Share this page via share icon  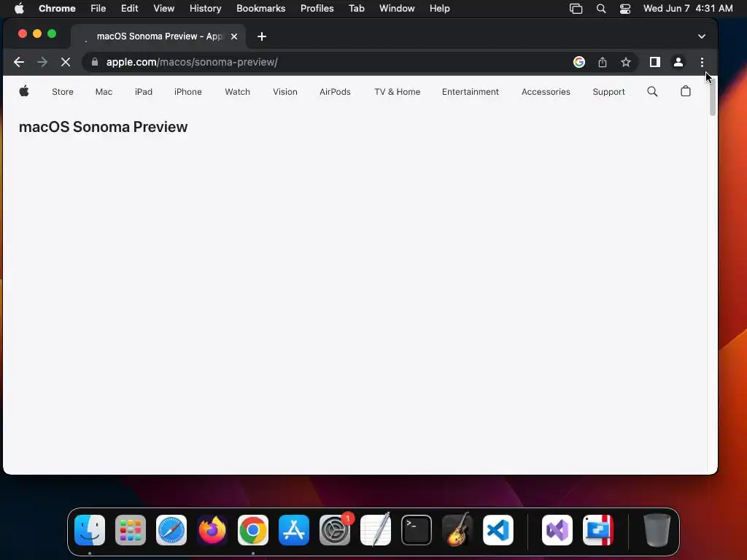603,62
